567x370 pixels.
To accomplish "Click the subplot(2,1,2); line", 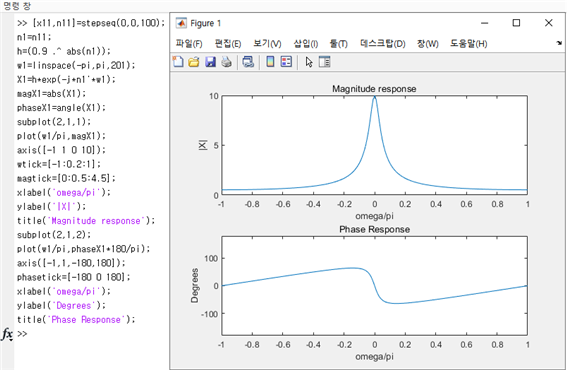I will click(54, 235).
